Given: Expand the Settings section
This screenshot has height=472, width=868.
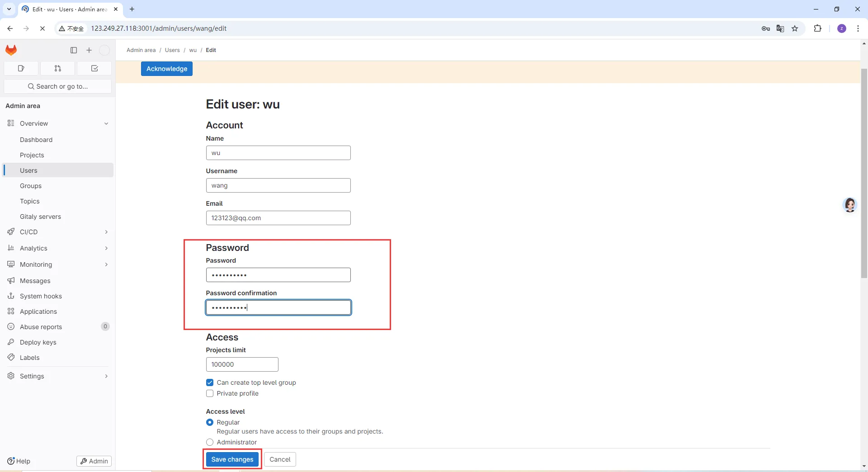Looking at the screenshot, I should [57, 376].
